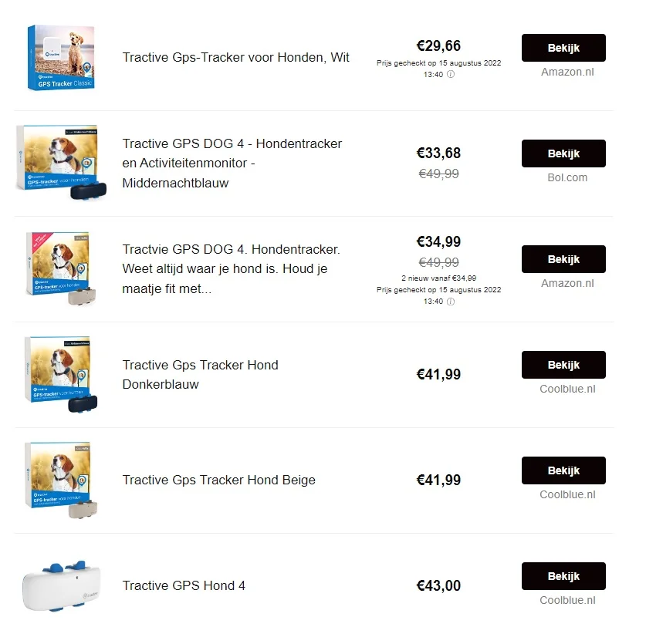Click Bekijk for the €34,99 Amazon offer
Image resolution: width=646 pixels, height=644 pixels.
pyautogui.click(x=563, y=259)
